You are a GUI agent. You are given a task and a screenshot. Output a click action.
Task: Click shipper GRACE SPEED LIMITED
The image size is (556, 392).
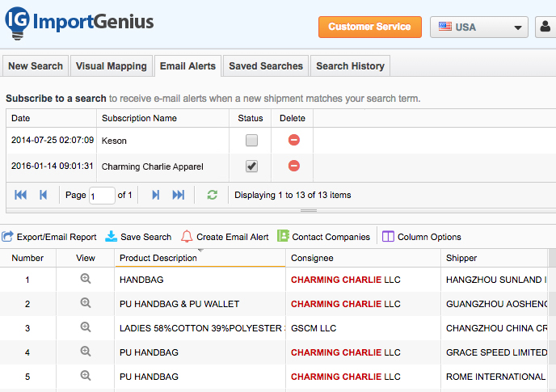496,352
